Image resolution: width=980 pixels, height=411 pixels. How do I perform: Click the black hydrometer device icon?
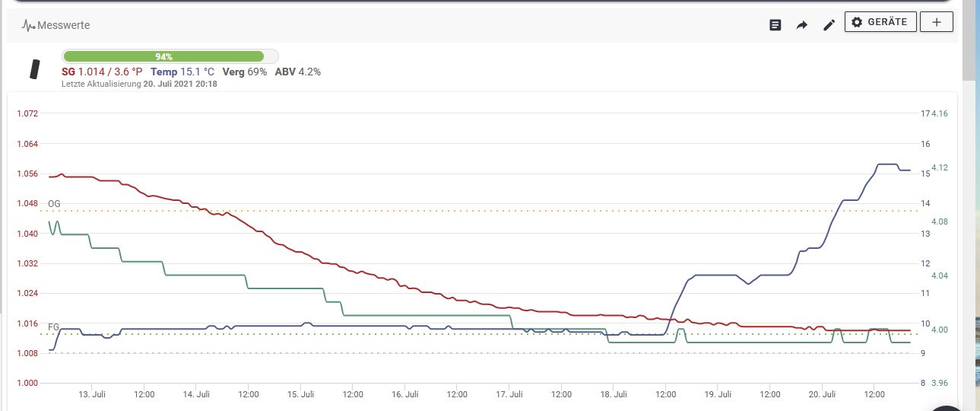click(34, 69)
